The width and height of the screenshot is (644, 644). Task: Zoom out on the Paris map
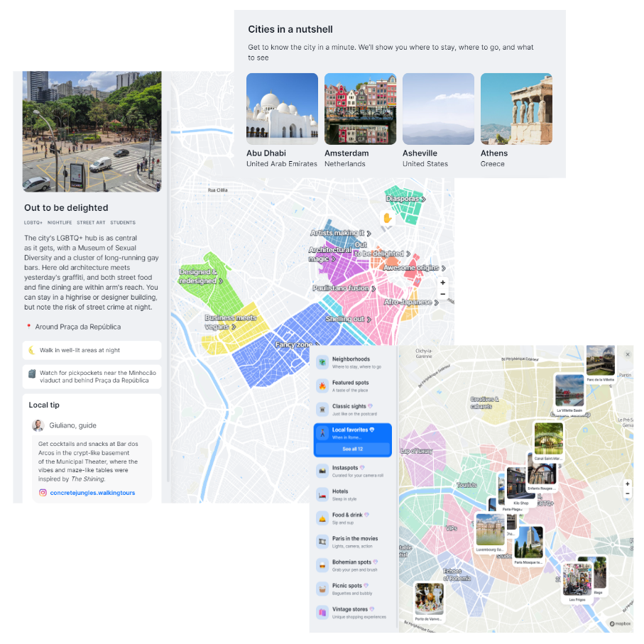627,493
